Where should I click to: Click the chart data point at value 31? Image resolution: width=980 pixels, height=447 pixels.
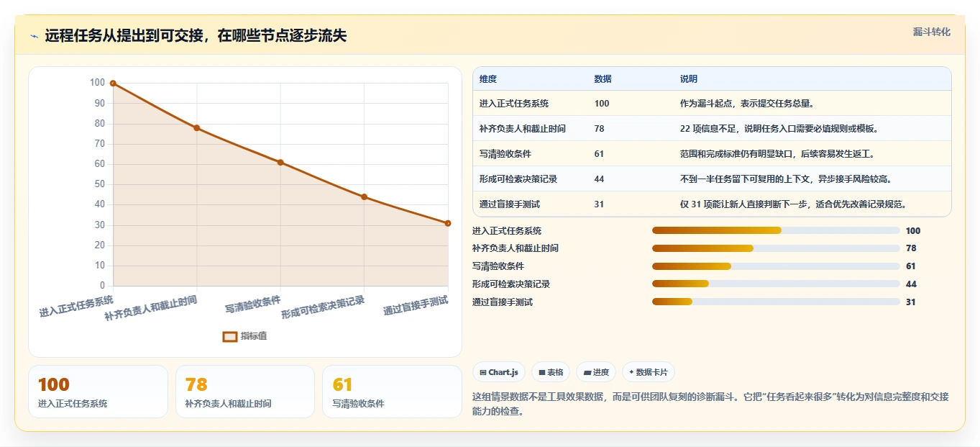pos(448,223)
